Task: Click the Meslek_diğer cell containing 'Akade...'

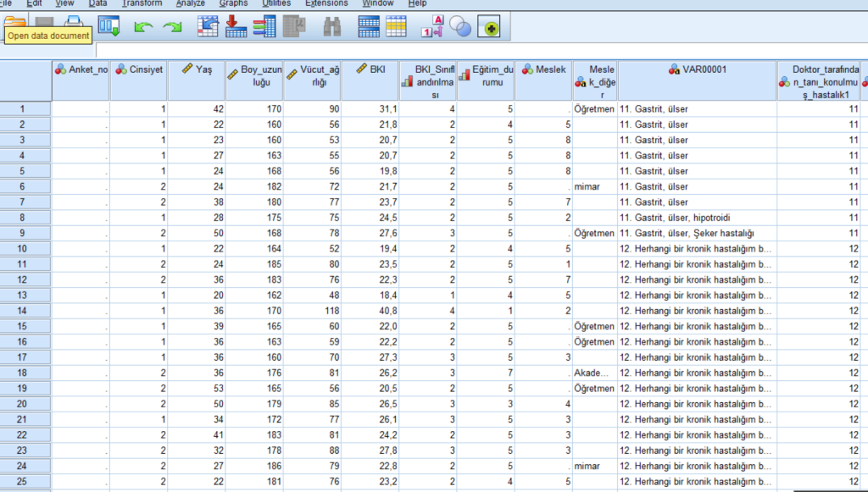Action: pyautogui.click(x=594, y=373)
